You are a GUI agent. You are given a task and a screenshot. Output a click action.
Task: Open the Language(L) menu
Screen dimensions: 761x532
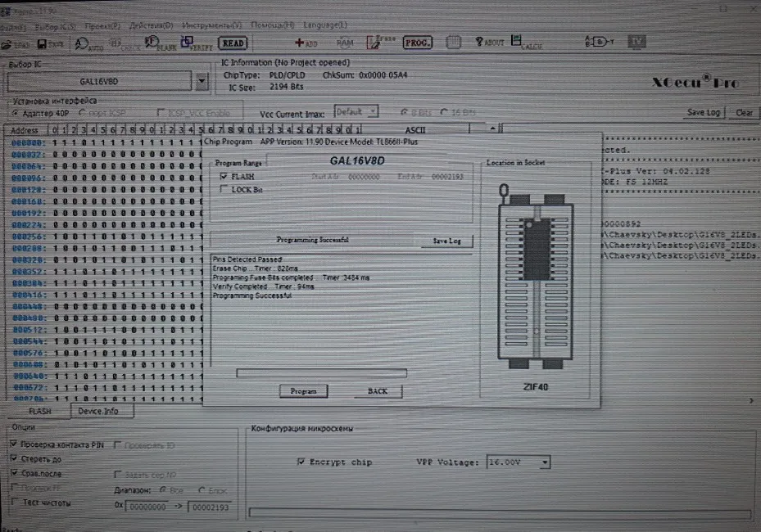point(324,25)
